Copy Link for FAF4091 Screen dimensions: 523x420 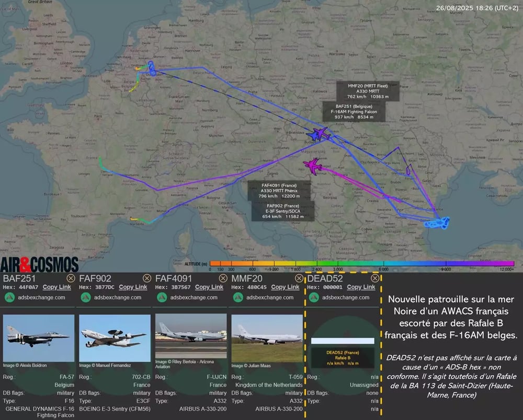(209, 287)
